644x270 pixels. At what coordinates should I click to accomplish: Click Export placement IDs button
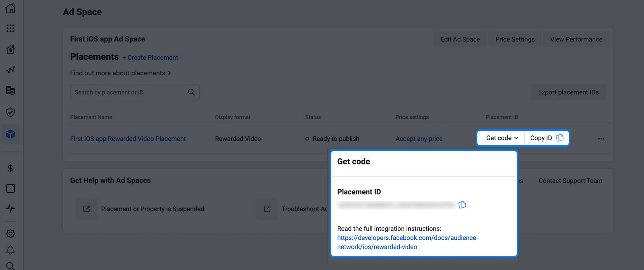point(568,92)
